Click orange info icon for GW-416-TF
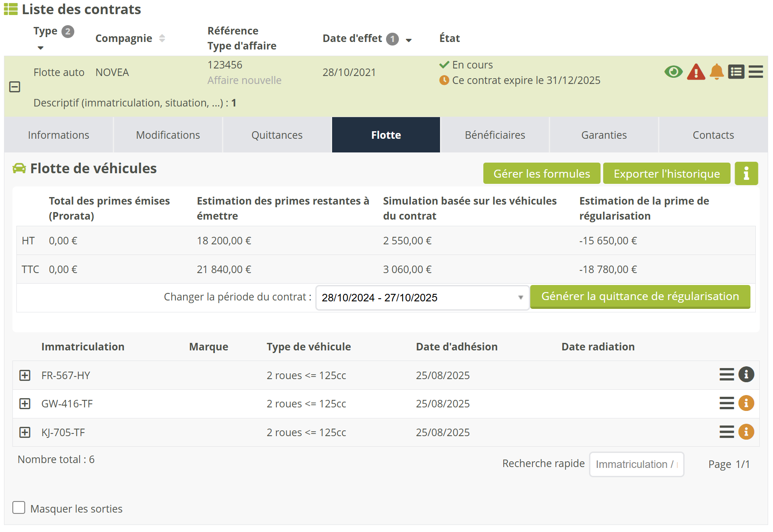 [x=746, y=403]
